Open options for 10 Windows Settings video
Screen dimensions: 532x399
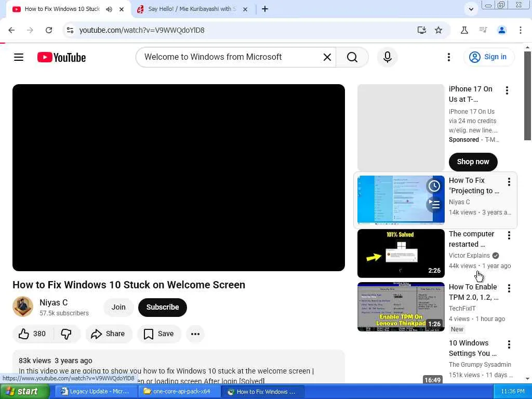point(509,345)
